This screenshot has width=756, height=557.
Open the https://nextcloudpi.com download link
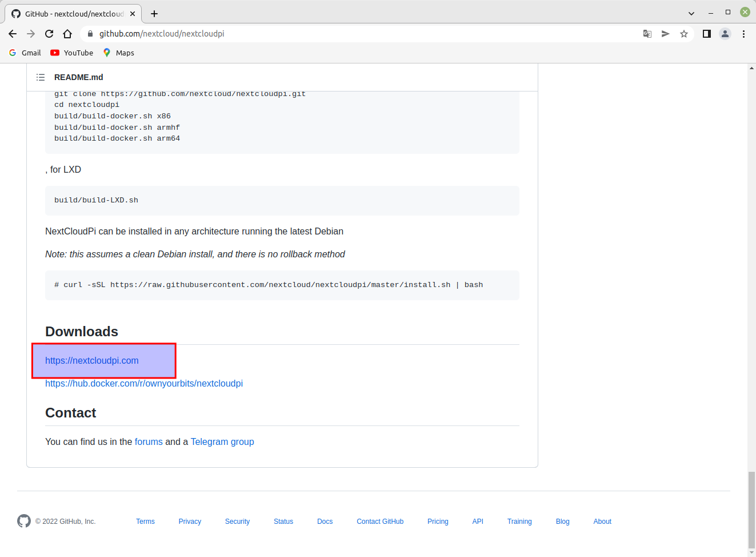91,360
